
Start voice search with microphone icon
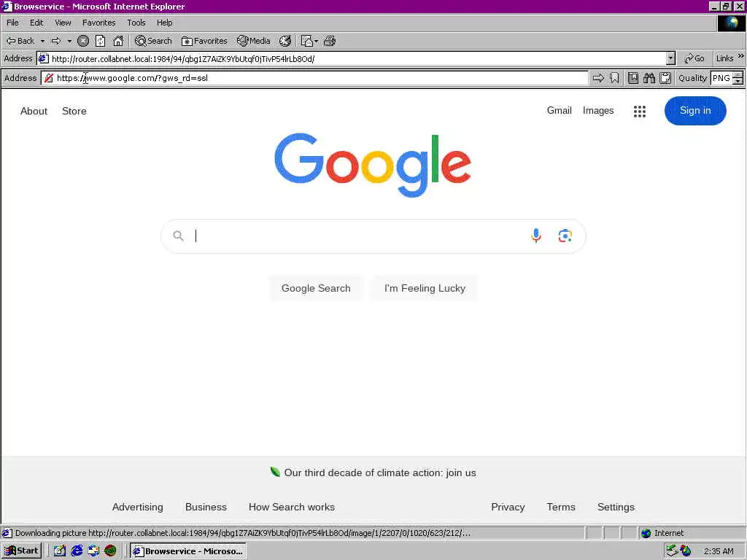(x=536, y=236)
